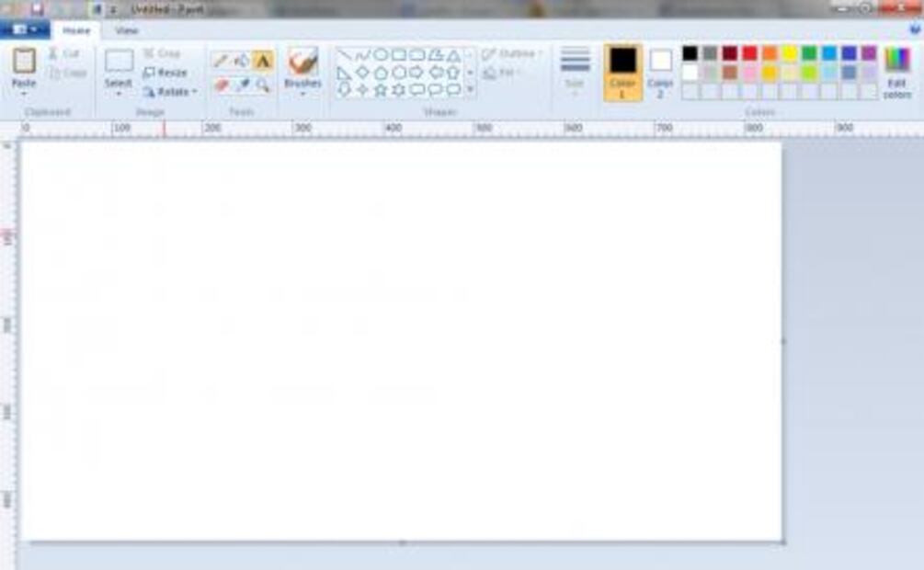Choose the five-point star shape
924x570 pixels.
(x=380, y=90)
